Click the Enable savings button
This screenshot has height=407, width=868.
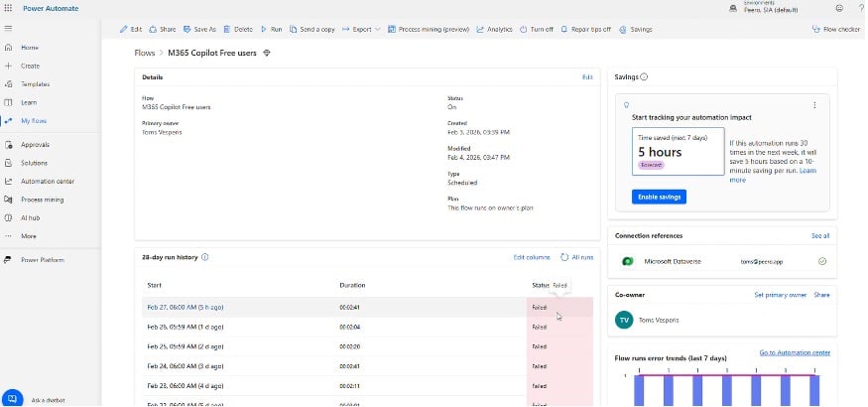(658, 197)
